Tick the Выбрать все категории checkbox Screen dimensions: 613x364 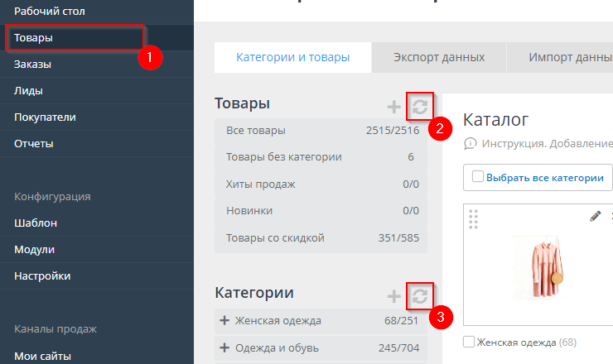click(477, 177)
